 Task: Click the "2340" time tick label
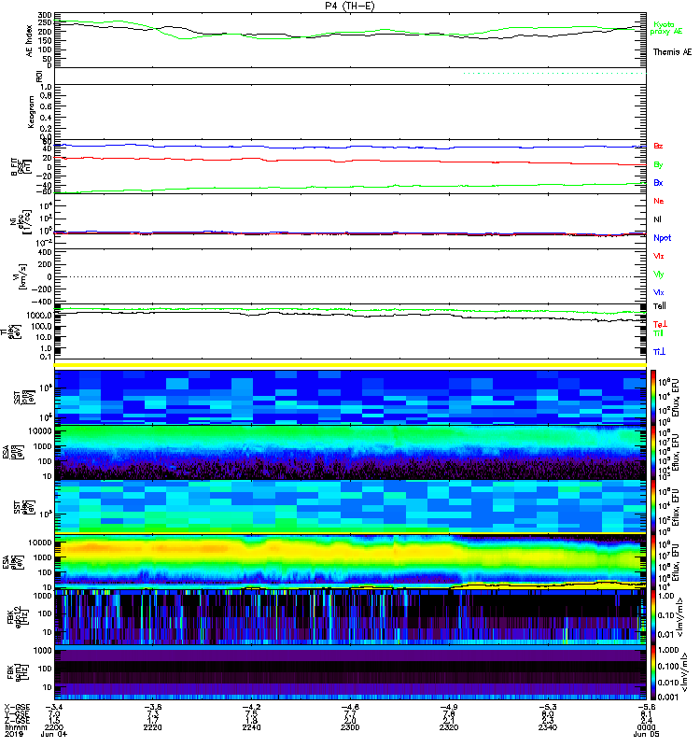[548, 727]
